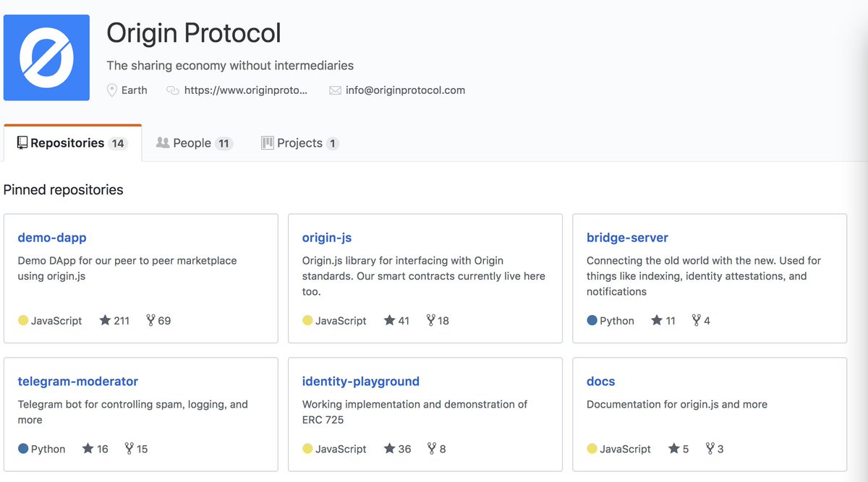Click the fork icon on docs card
Viewport: 868px width, 482px height.
click(x=710, y=449)
